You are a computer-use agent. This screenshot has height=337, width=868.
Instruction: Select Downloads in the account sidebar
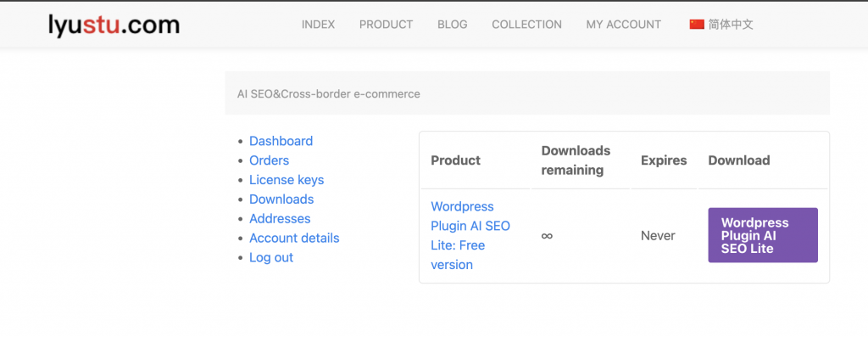point(281,199)
